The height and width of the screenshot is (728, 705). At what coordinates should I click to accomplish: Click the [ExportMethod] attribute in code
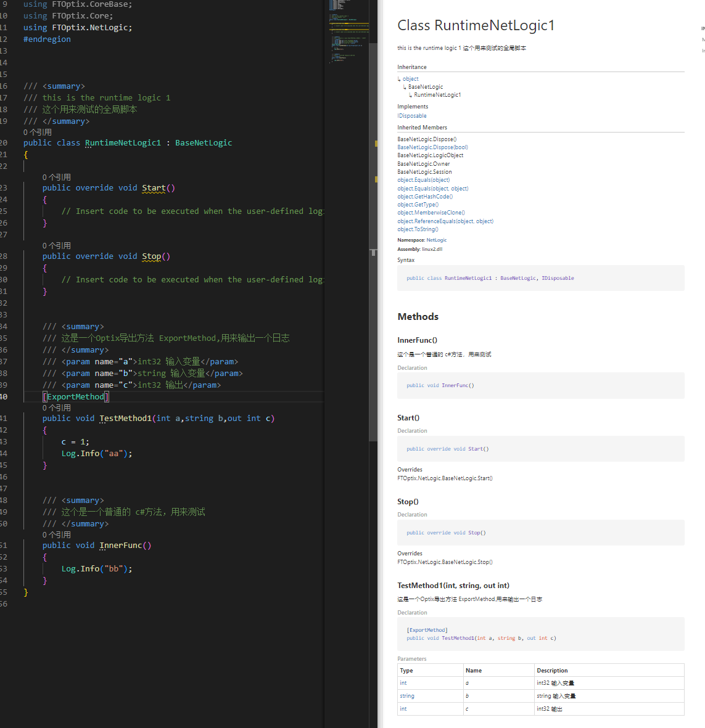point(76,396)
